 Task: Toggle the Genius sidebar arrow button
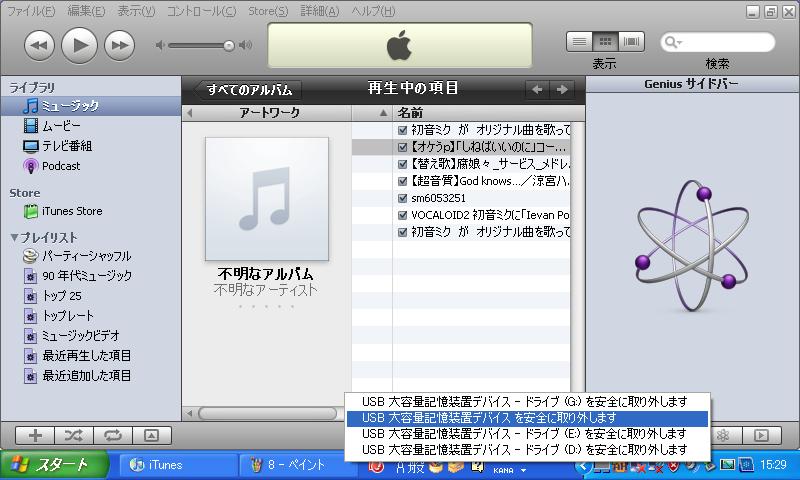click(x=761, y=435)
